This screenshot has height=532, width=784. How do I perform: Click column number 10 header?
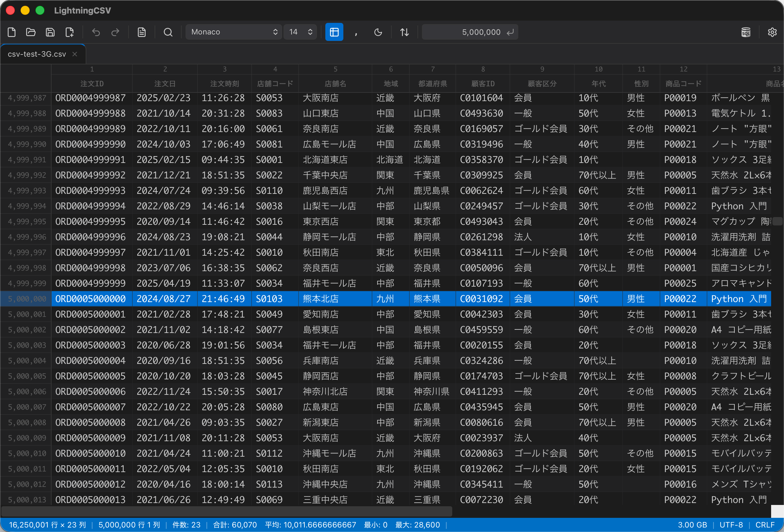tap(598, 69)
